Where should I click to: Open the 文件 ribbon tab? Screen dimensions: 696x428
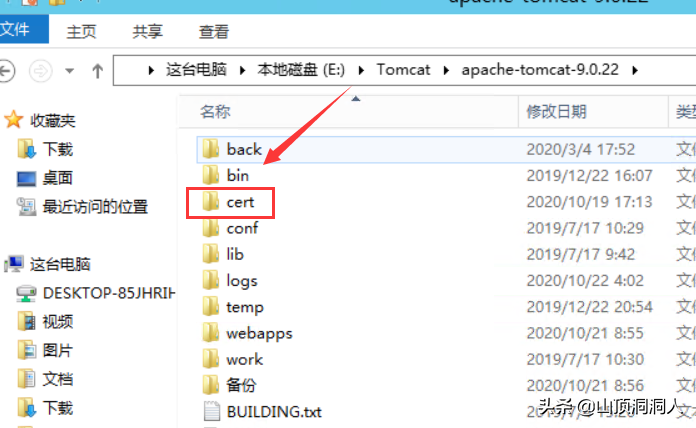click(22, 29)
